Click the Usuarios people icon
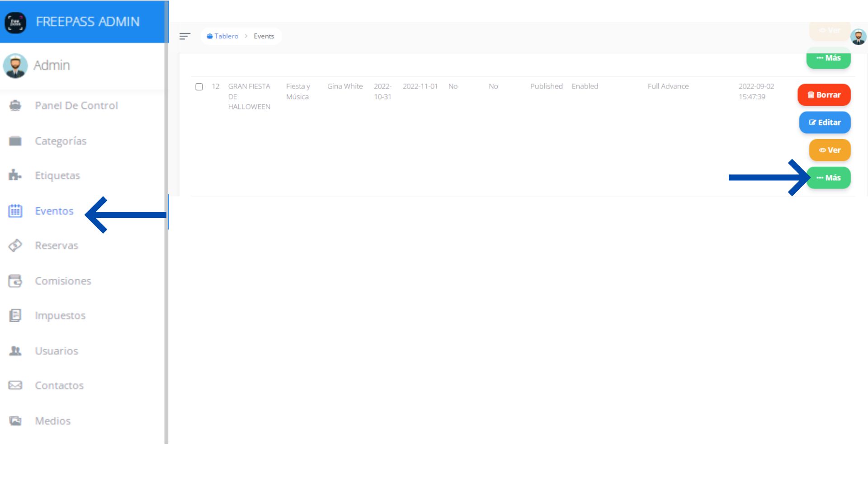Screen dimensions: 868x488 (15, 351)
